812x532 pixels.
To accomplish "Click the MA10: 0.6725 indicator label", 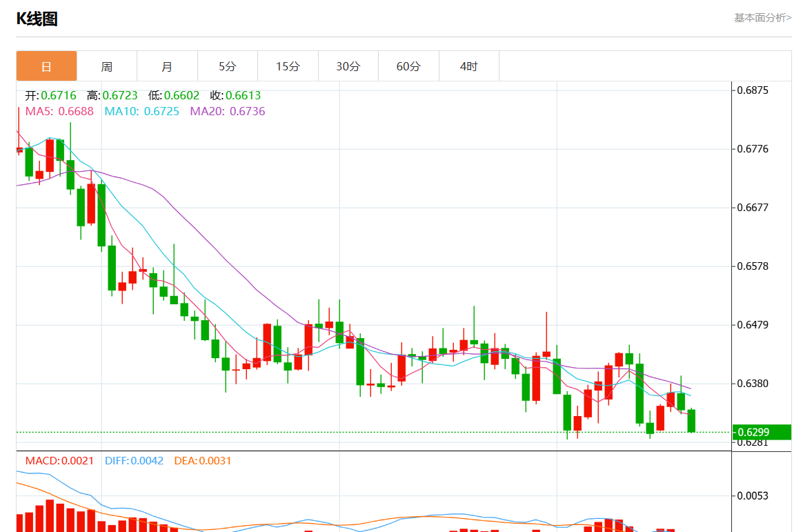I will pos(142,111).
